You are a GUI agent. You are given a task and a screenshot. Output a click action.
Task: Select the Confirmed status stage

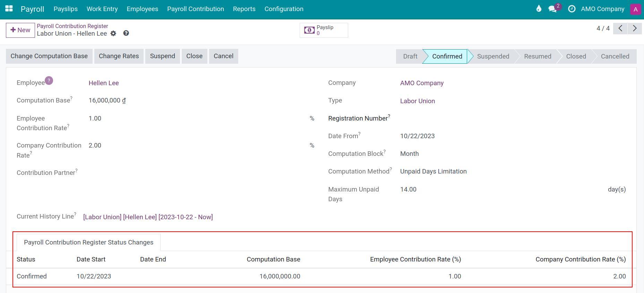[447, 56]
